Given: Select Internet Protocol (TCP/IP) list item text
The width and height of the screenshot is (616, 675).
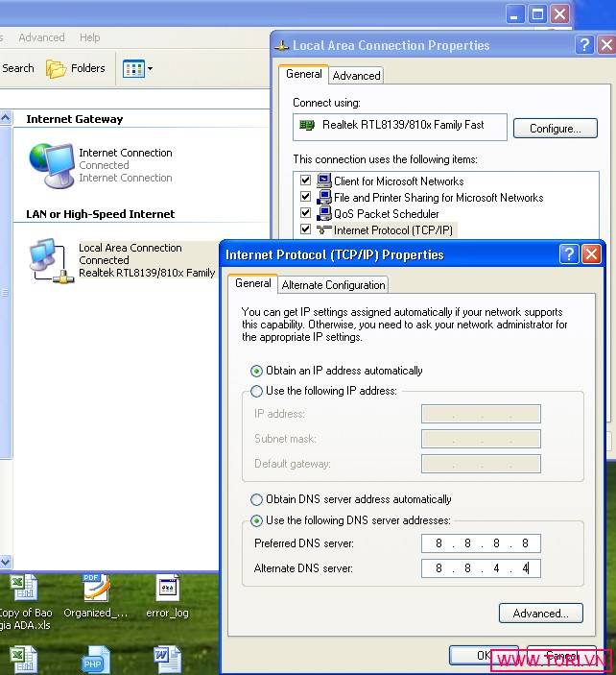Looking at the screenshot, I should tap(393, 230).
